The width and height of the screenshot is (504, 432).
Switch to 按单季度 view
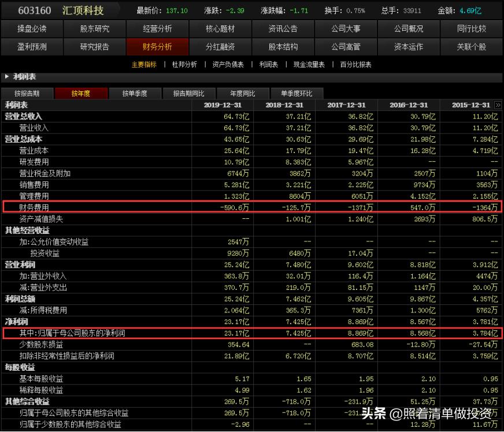(135, 94)
